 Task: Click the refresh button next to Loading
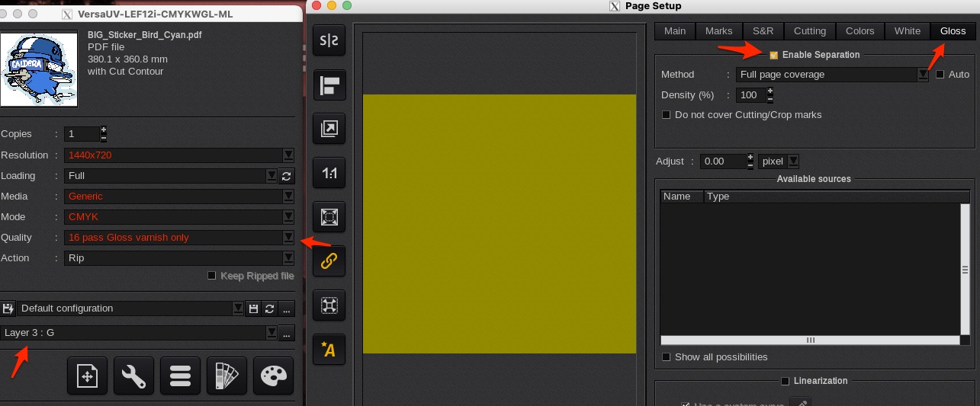(x=287, y=176)
